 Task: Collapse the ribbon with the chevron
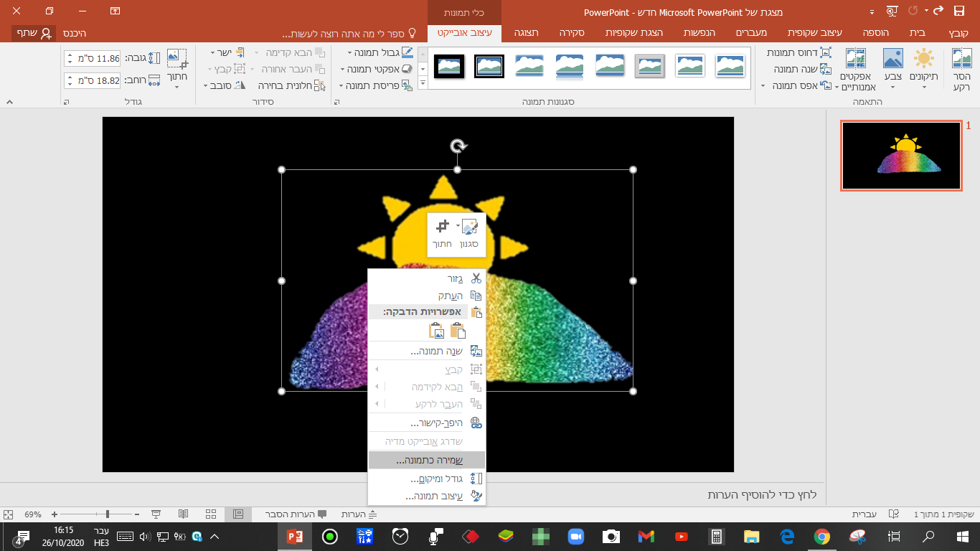pos(9,102)
